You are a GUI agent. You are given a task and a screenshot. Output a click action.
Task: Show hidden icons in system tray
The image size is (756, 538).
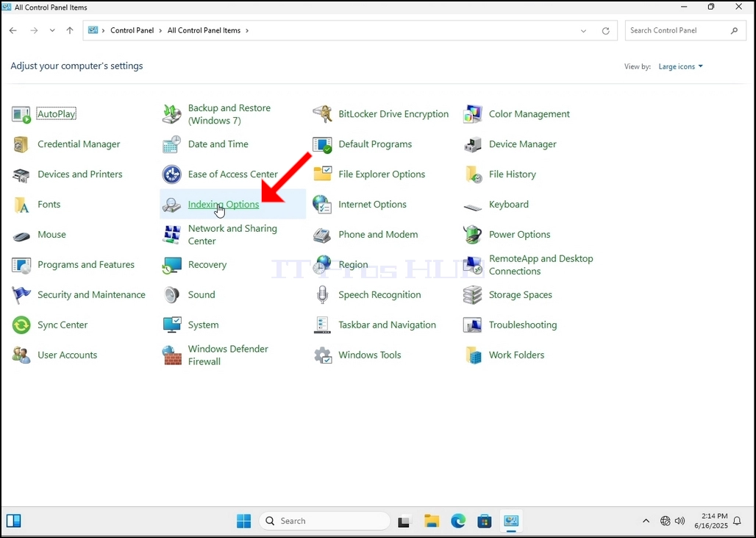click(646, 521)
